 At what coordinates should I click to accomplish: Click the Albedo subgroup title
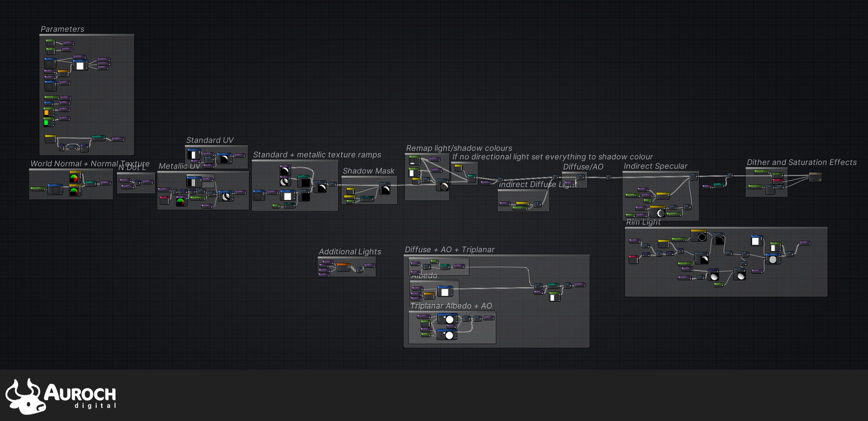coord(424,276)
